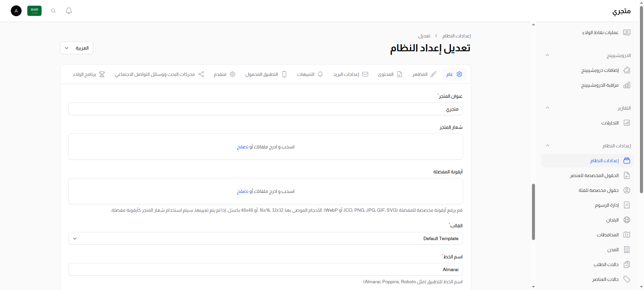
Task: Click the brush icon on المظهر tab
Action: tap(433, 74)
